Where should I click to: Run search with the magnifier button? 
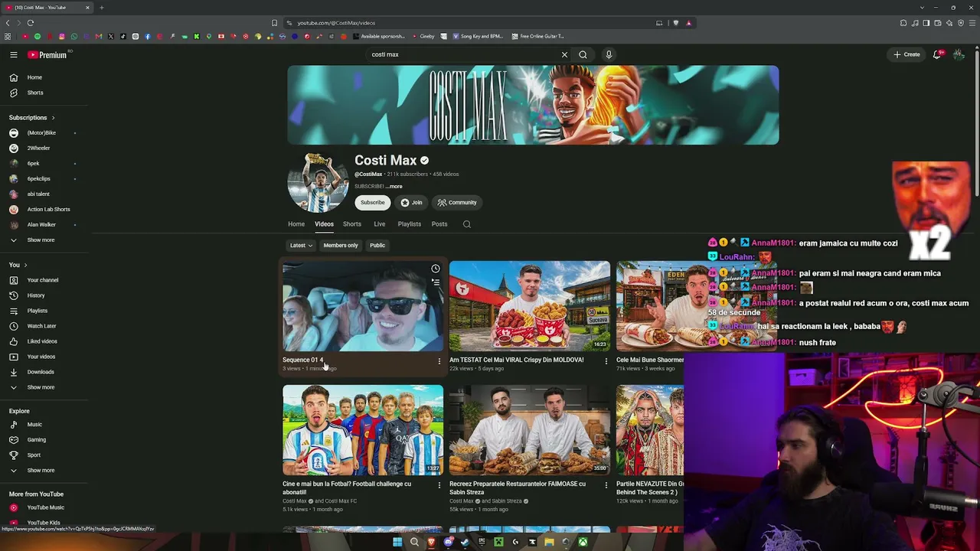pos(583,54)
